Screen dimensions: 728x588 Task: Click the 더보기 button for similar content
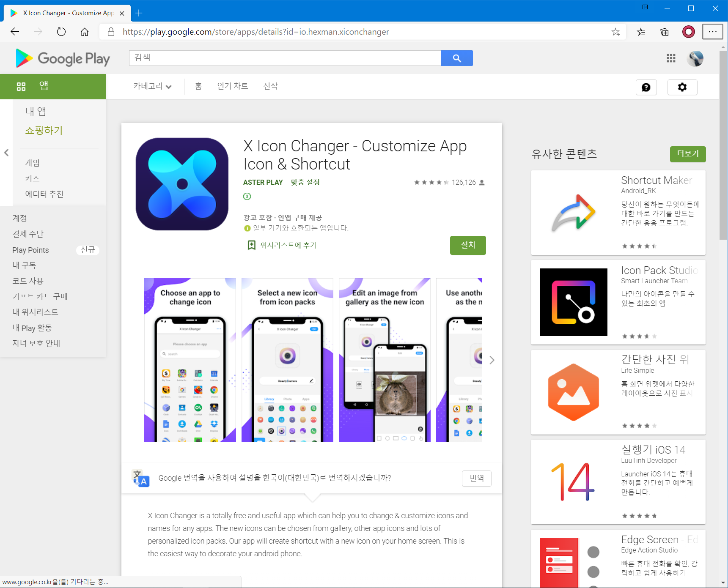click(688, 154)
